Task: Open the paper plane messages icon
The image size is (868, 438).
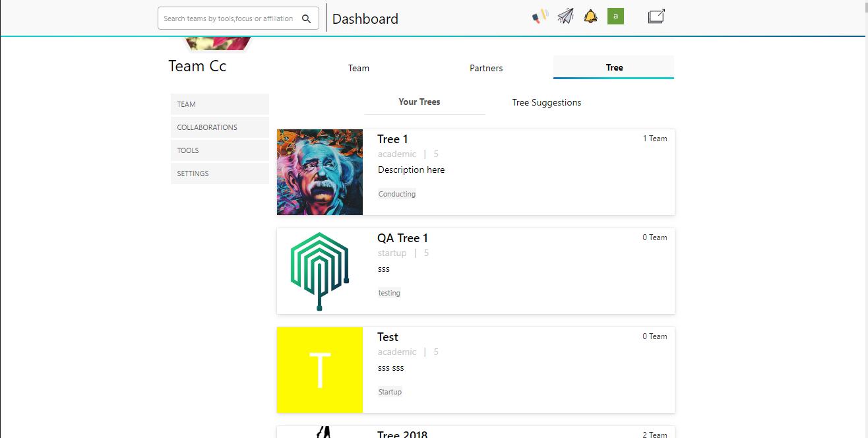Action: (x=565, y=16)
